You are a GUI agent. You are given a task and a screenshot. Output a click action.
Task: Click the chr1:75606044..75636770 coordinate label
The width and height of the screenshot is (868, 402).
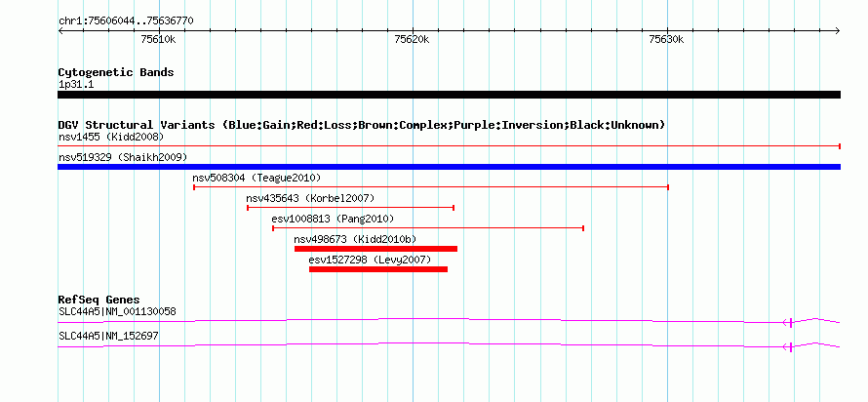[x=126, y=21]
